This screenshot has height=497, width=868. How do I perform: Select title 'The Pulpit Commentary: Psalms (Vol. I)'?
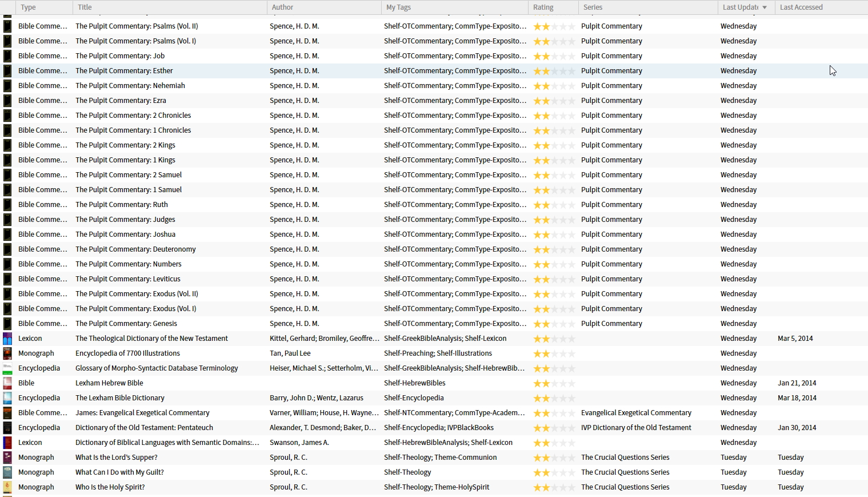[x=135, y=41]
